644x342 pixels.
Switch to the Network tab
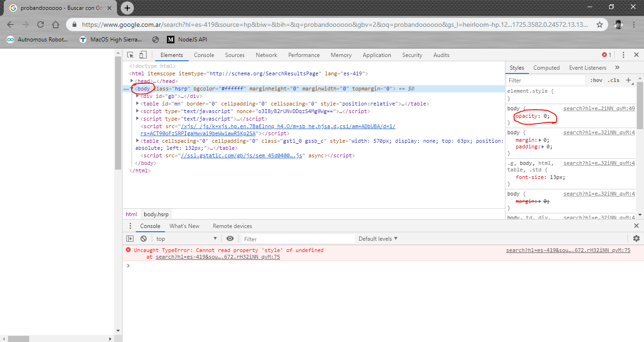(x=266, y=55)
